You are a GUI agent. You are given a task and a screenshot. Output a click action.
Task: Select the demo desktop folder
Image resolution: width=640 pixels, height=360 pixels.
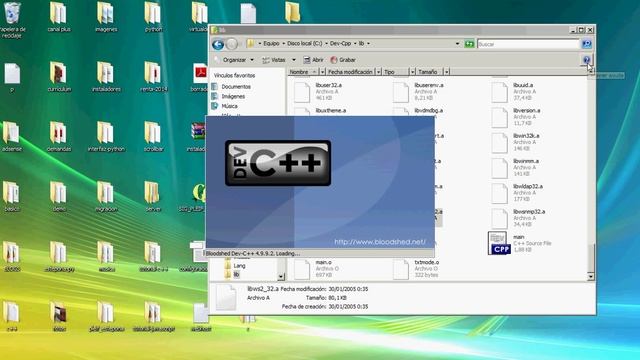pos(59,197)
